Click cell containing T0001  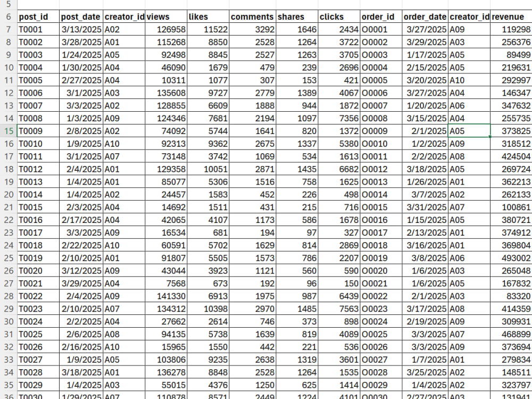pyautogui.click(x=38, y=29)
